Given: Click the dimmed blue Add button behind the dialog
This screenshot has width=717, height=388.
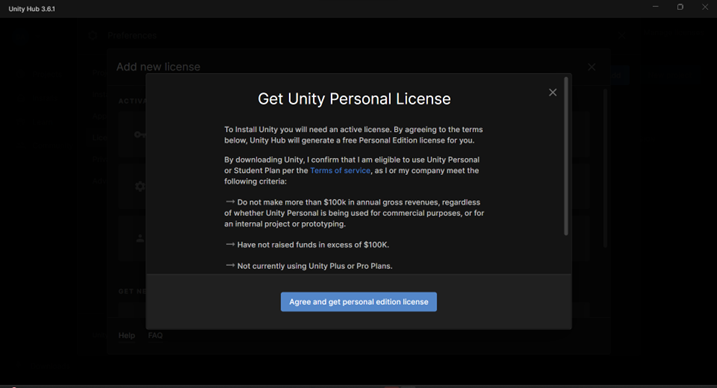Looking at the screenshot, I should 619,74.
